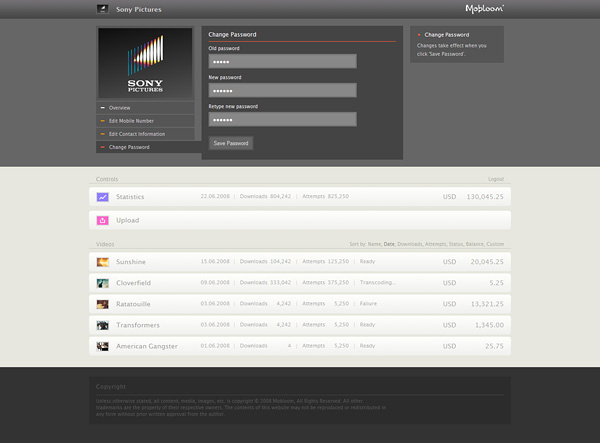Open the Sunshine video title

click(x=131, y=262)
